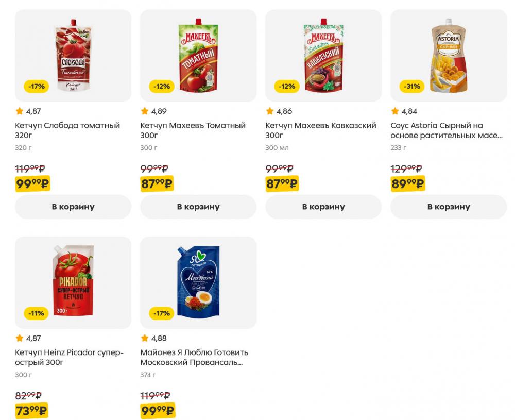Viewport: 515px width, 420px height.
Task: Open Кетчуп Махеевъ Кавказский 300г title
Action: pos(320,130)
